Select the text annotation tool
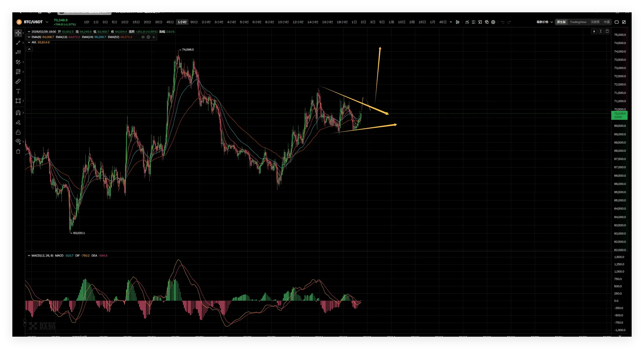The image size is (644, 349). tap(18, 91)
